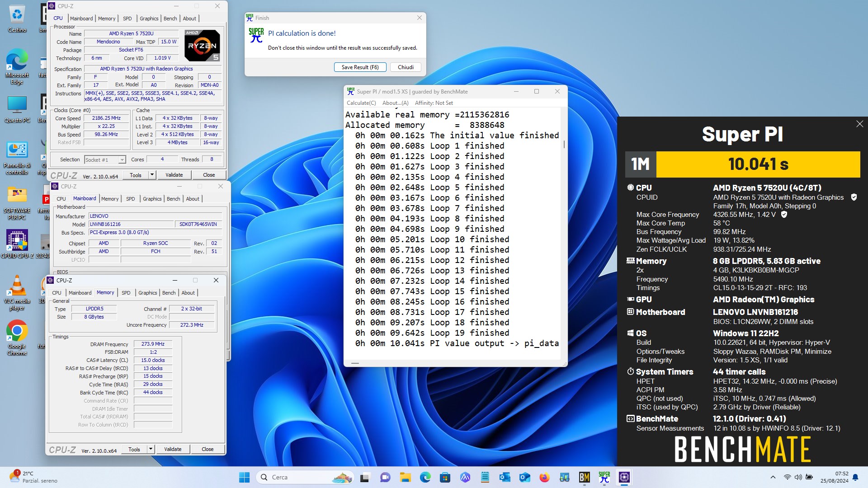Click the 'Loop 10 finished' line
Image resolution: width=868 pixels, height=488 pixels.
tap(432, 239)
